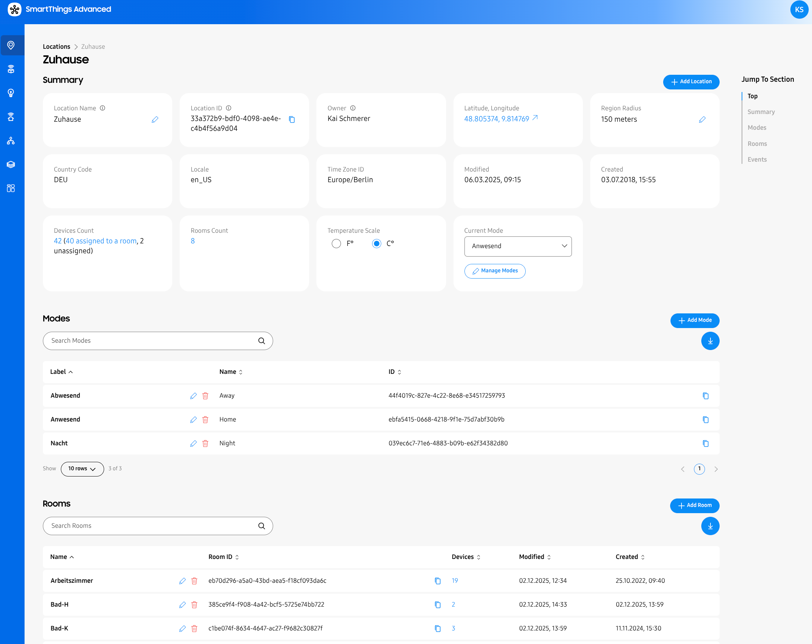Select Fahrenheit temperature scale

tap(336, 244)
